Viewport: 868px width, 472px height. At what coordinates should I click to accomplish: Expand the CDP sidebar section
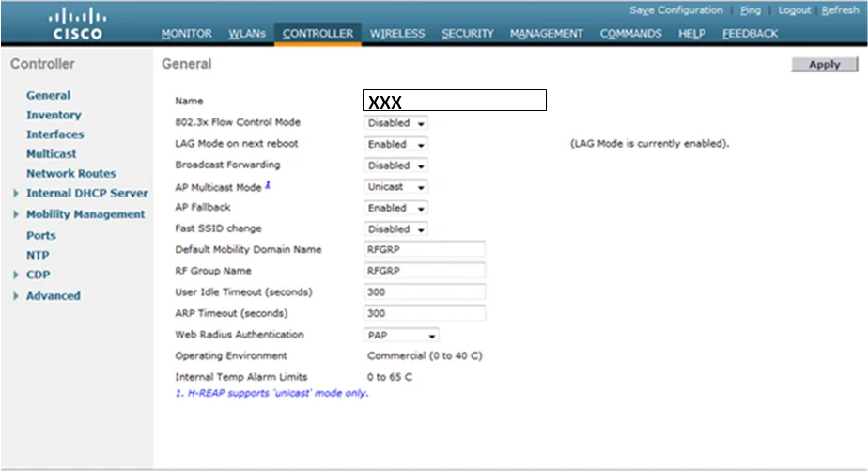coord(17,275)
